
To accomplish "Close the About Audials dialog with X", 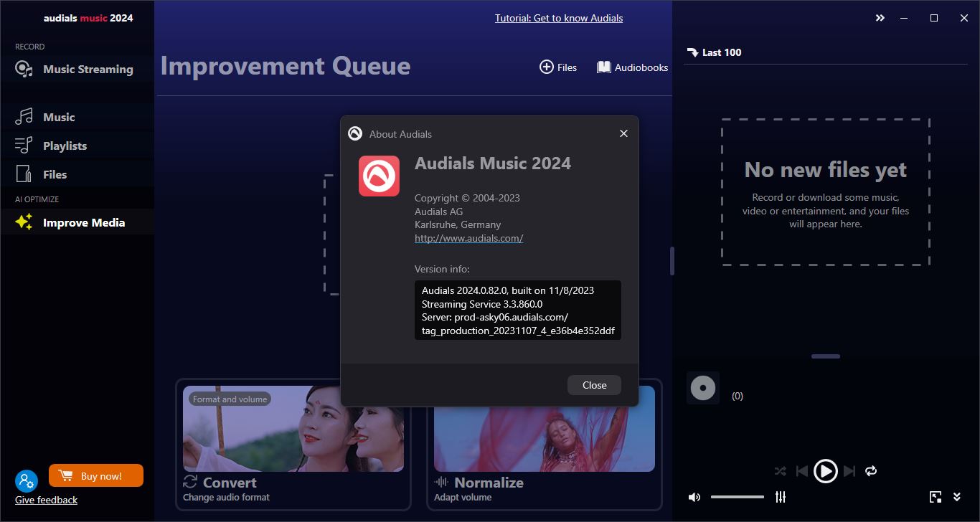I will coord(623,133).
